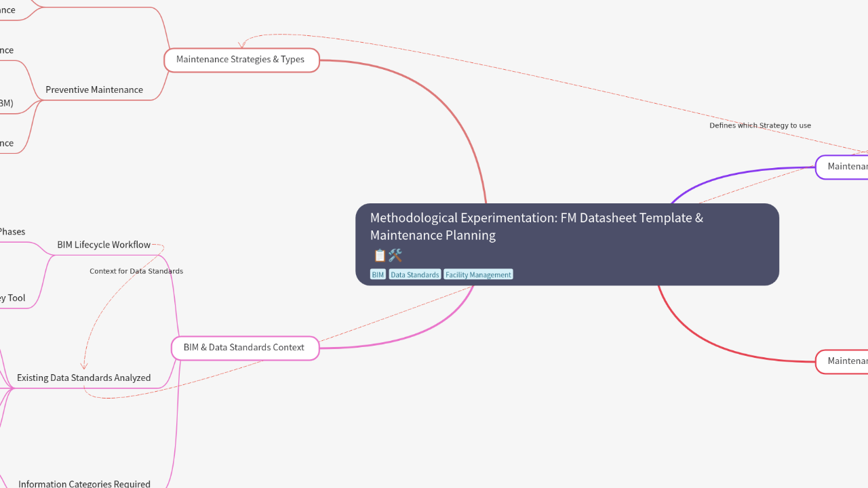Click the Facility Management tag
Screen dimensions: 868x488
click(x=478, y=274)
